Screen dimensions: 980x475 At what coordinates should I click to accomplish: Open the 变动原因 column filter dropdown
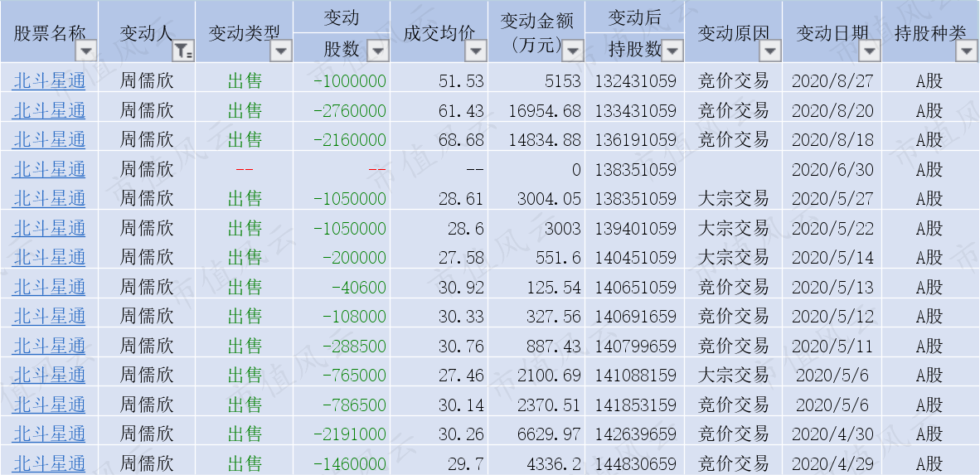point(770,51)
